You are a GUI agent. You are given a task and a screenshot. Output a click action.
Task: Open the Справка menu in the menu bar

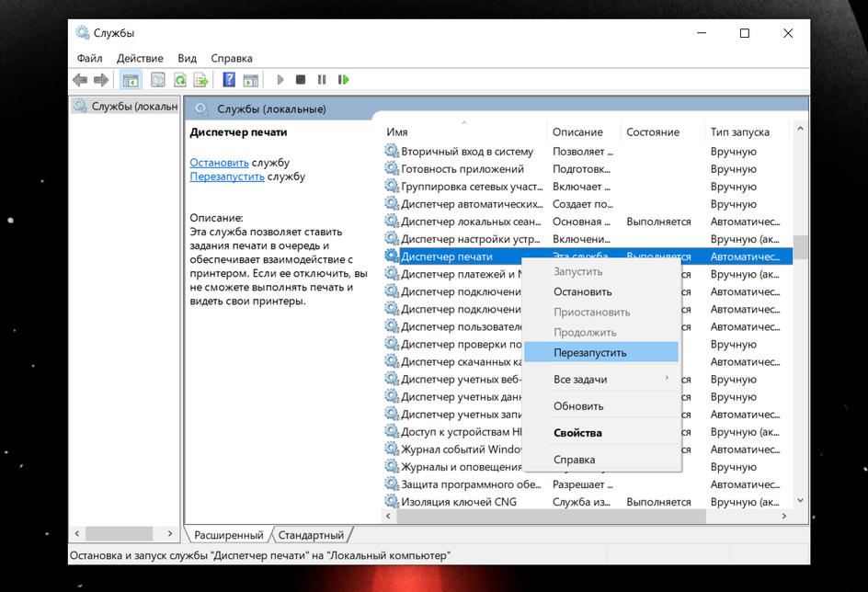232,58
